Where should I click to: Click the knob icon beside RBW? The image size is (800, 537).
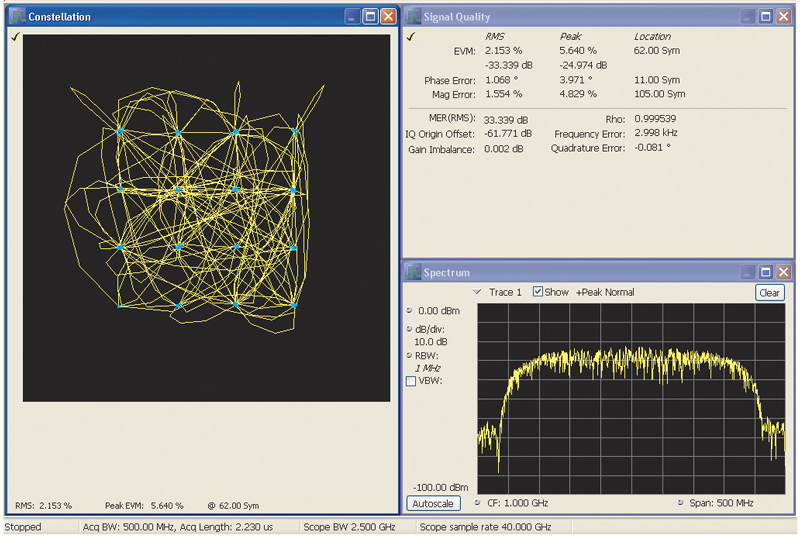point(409,355)
